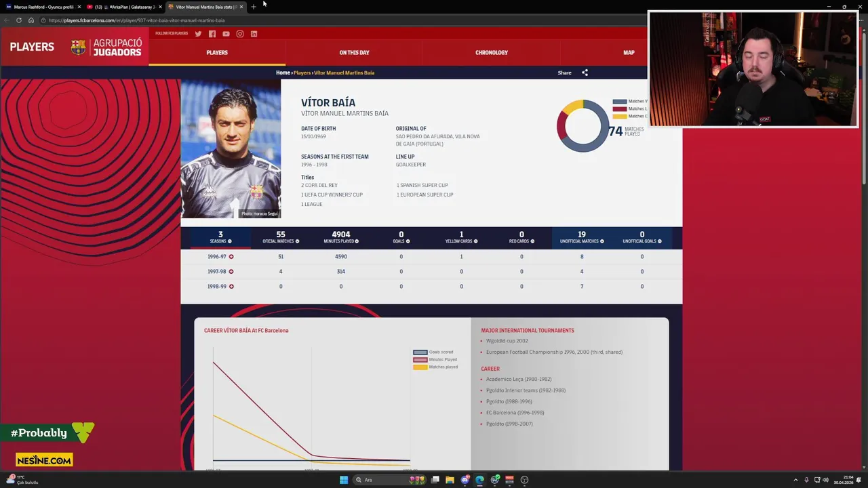Open Task View on taskbar
The width and height of the screenshot is (868, 488).
click(435, 480)
